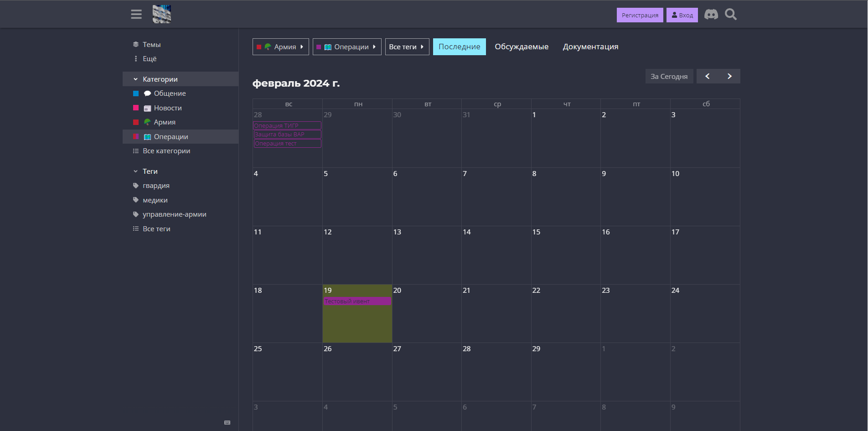The width and height of the screenshot is (868, 431).
Task: Switch to the Обсуждаемые tab
Action: 522,47
